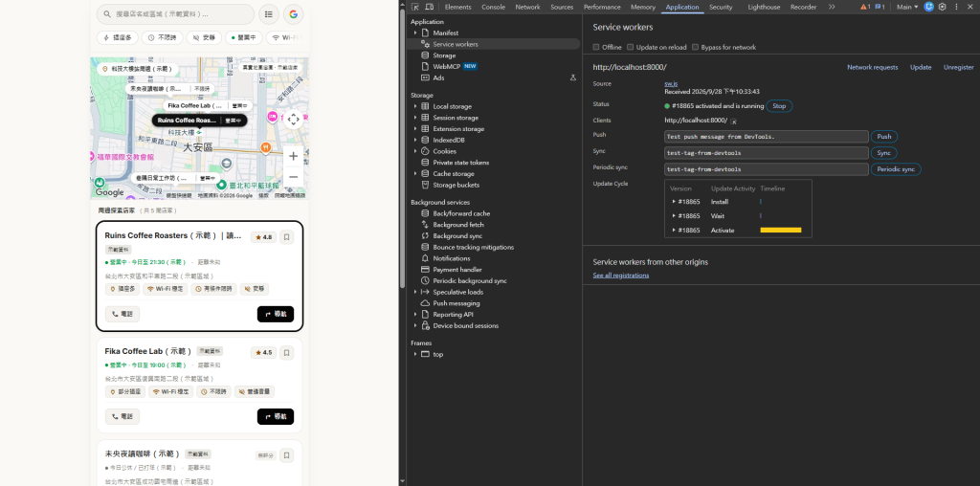
Task: Select the inspect element picker icon
Action: pyautogui.click(x=415, y=7)
